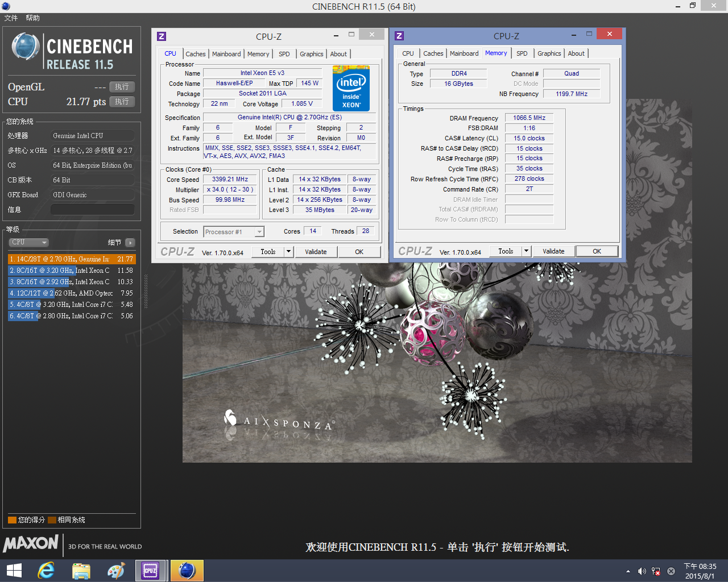Open Caches tab in Memory CPU-Z window
The width and height of the screenshot is (728, 582).
click(x=433, y=53)
